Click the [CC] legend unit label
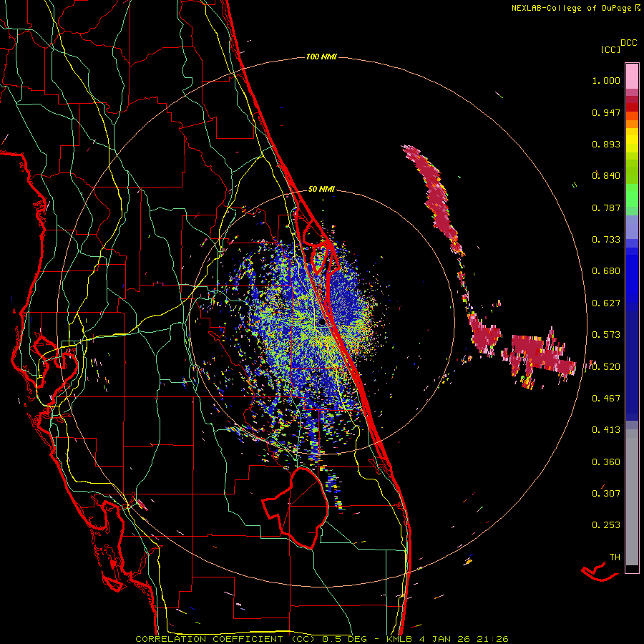Screen dimensions: 644x644 coord(610,49)
